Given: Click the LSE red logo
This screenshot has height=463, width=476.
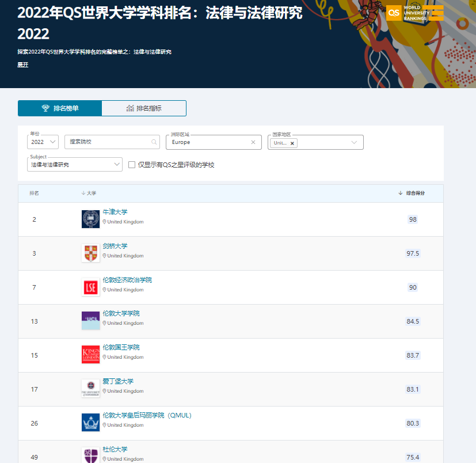Looking at the screenshot, I should [90, 287].
